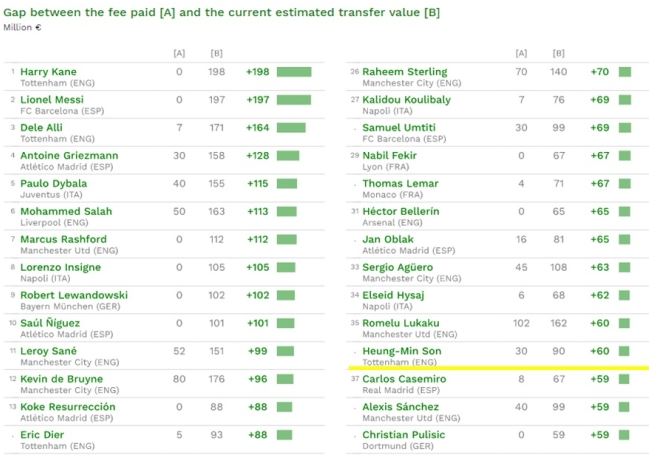Image resolution: width=663 pixels, height=460 pixels.
Task: Select the highlighted Heung-Min Son name
Action: coord(401,352)
